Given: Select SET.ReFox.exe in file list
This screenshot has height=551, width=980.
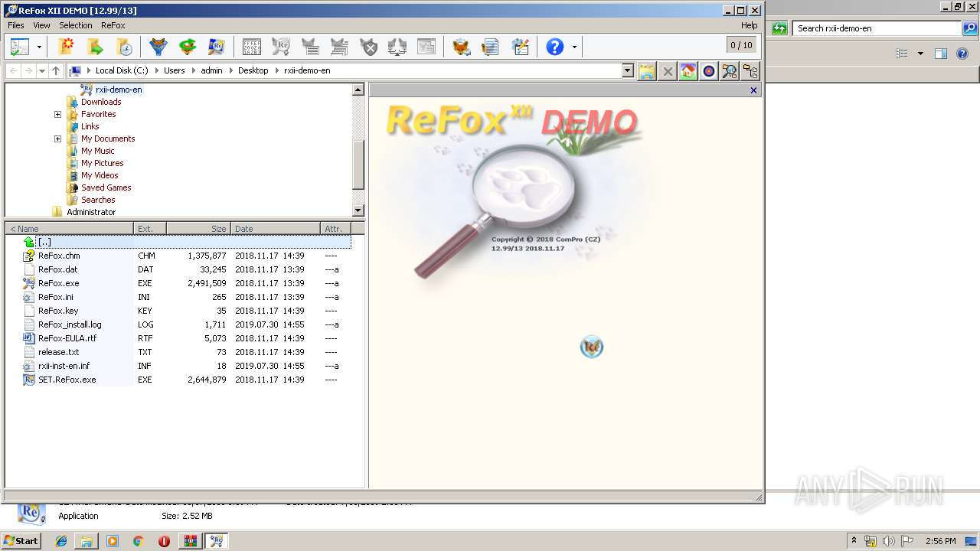Looking at the screenshot, I should pos(67,380).
